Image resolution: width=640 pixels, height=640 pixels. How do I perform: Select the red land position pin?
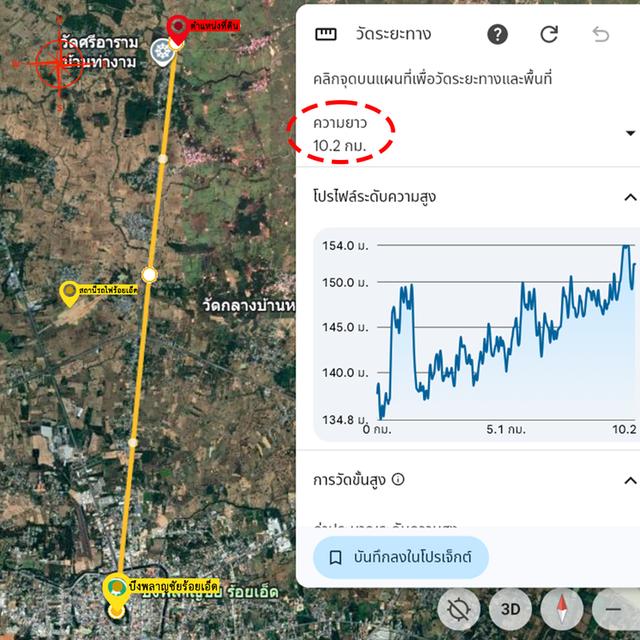tap(178, 30)
